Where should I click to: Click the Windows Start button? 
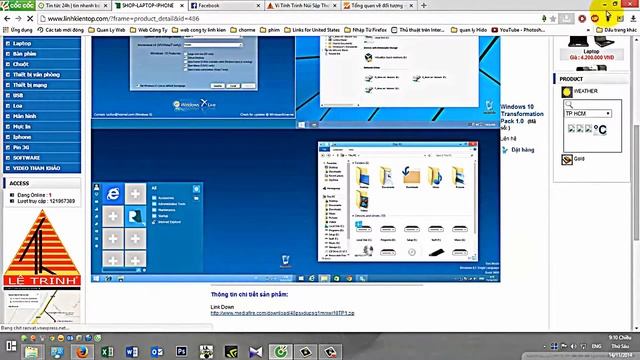pyautogui.click(x=11, y=347)
